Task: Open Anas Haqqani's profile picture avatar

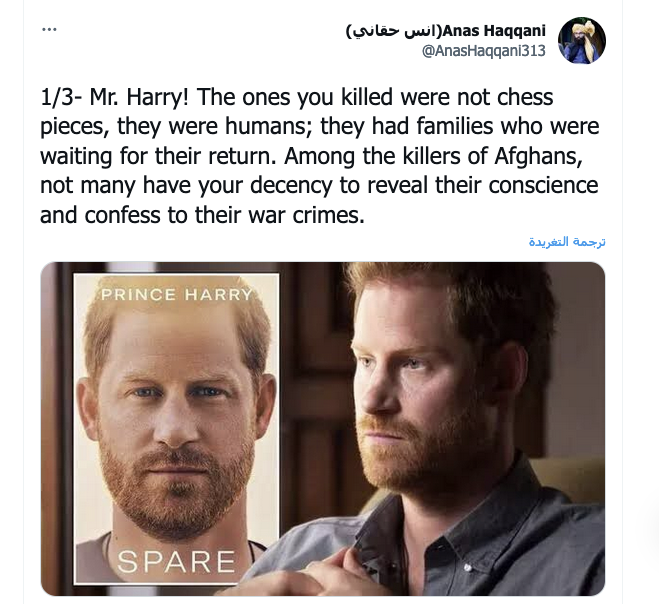Action: pos(582,40)
